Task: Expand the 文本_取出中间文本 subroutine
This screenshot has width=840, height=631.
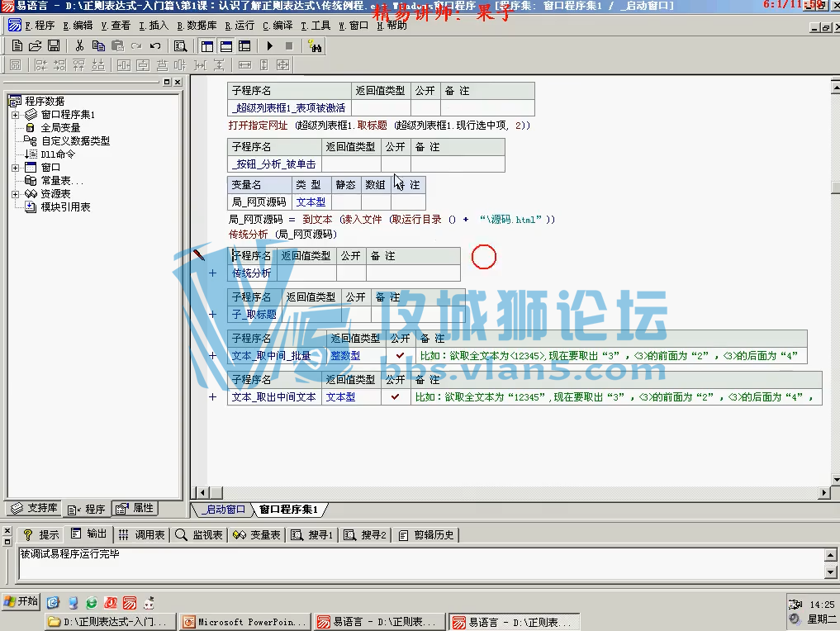Action: (x=212, y=397)
